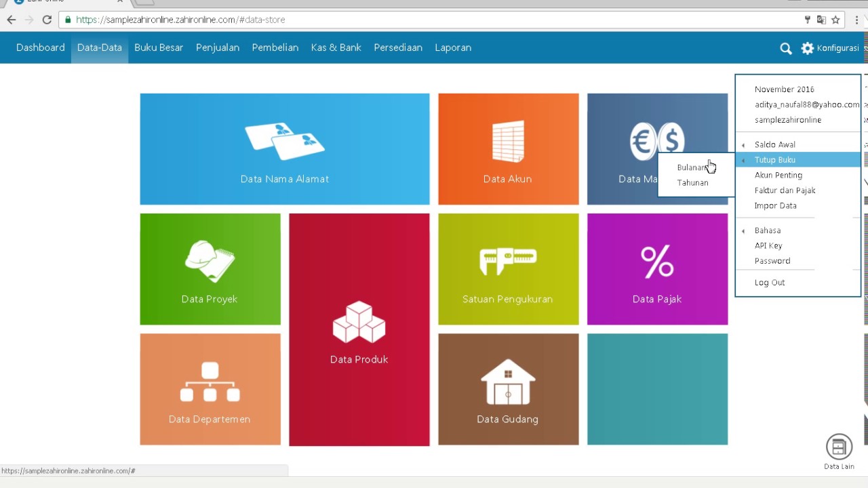
Task: Click the Konfigurasi gear icon
Action: pyautogui.click(x=807, y=48)
